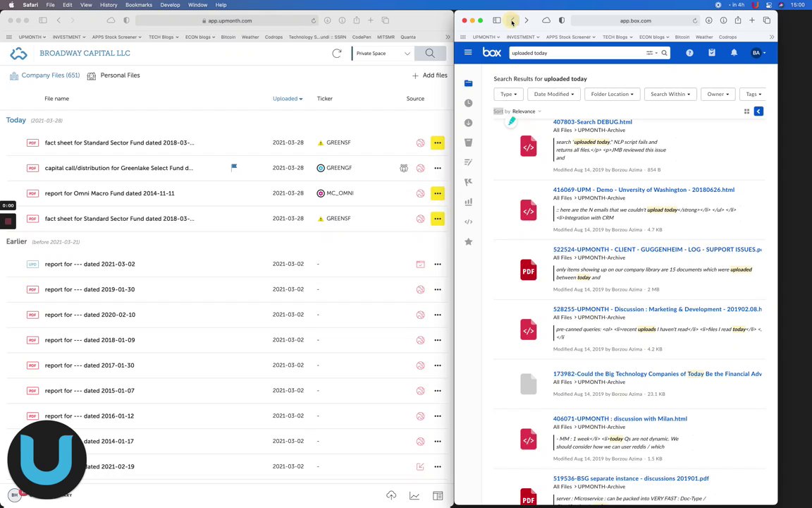Open Box advanced search filter options
This screenshot has height=508, width=812.
(x=650, y=53)
